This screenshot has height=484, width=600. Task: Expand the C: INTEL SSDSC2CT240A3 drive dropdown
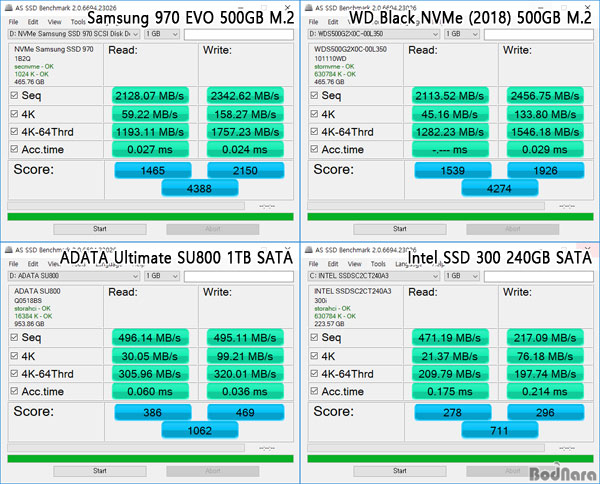coord(374,275)
